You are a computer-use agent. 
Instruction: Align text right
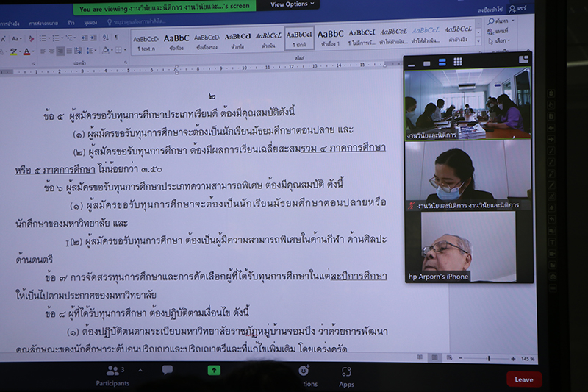[x=60, y=51]
